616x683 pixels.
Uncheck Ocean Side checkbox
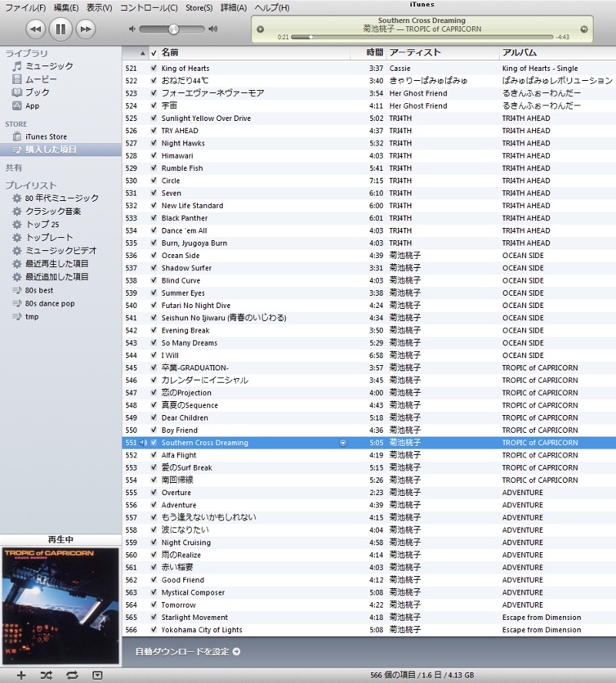154,255
